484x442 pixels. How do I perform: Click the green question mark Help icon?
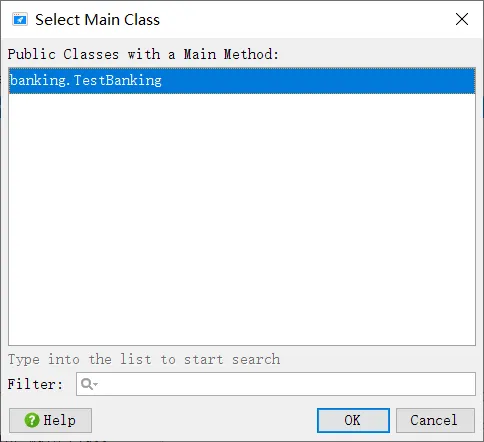coord(32,420)
